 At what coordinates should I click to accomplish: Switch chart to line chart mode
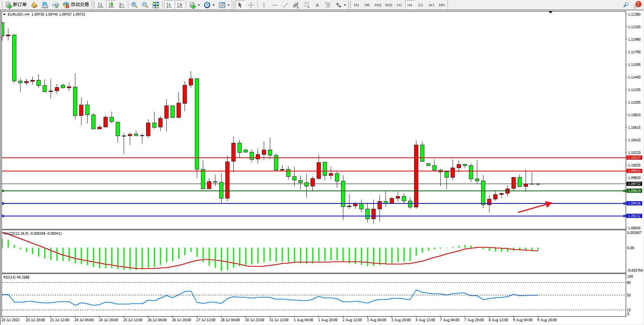click(122, 5)
